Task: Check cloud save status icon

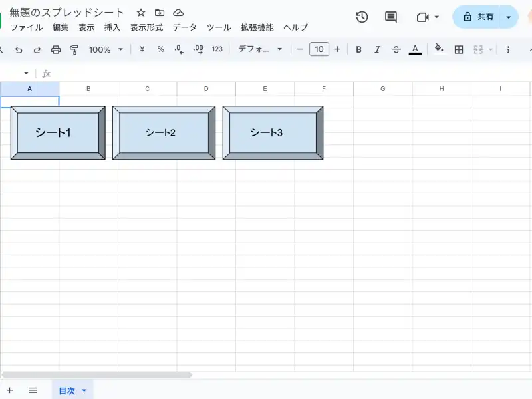Action: 178,13
